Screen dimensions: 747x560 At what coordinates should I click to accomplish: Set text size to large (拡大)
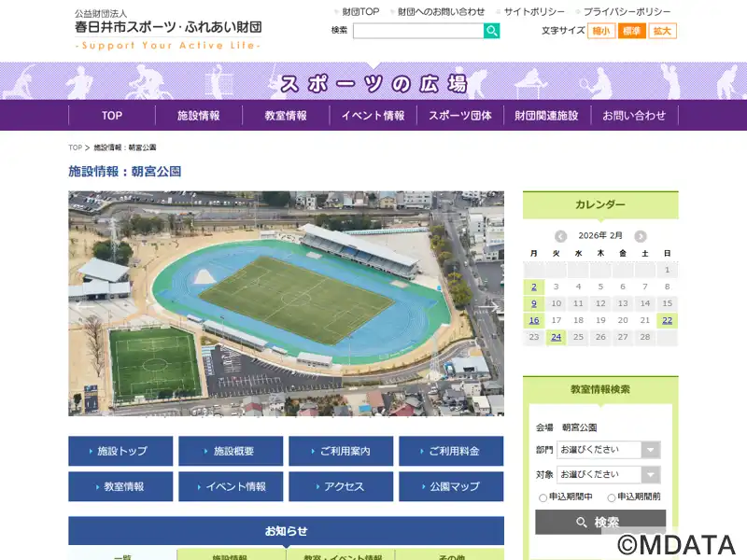click(x=662, y=31)
